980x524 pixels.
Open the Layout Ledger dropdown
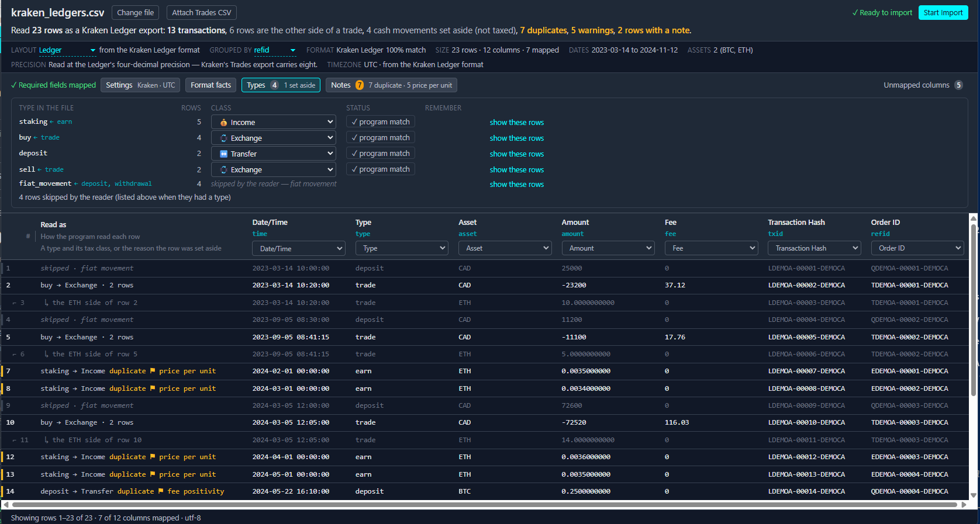[x=67, y=50]
